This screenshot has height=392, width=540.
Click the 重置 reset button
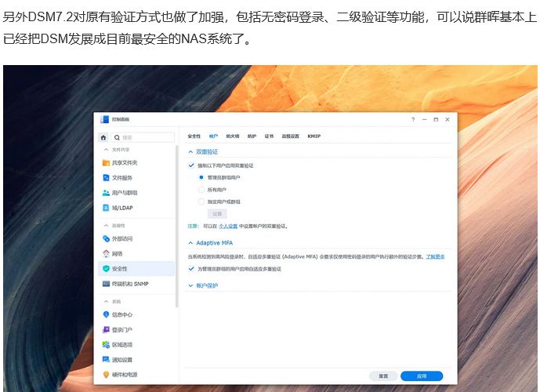pos(383,376)
